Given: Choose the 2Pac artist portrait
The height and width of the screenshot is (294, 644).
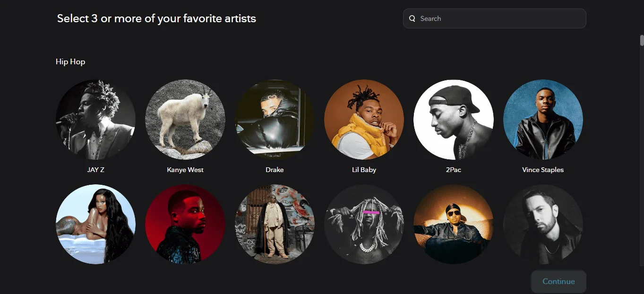Looking at the screenshot, I should 454,119.
